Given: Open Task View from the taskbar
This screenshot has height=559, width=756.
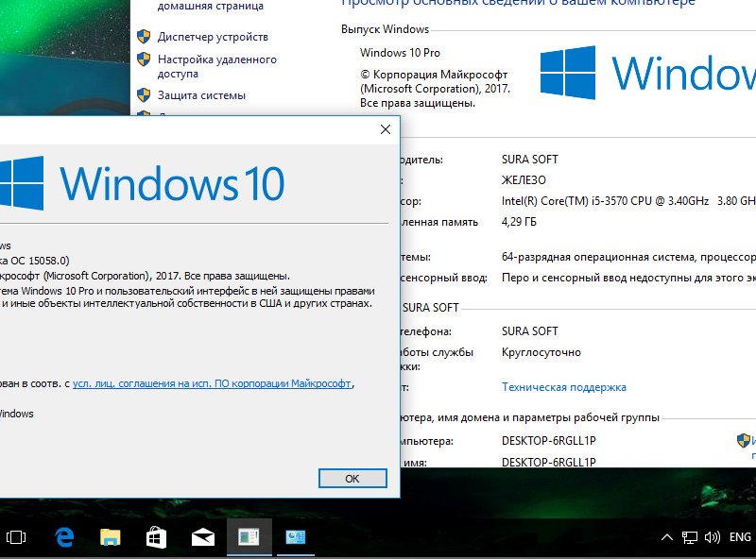Looking at the screenshot, I should [16, 537].
